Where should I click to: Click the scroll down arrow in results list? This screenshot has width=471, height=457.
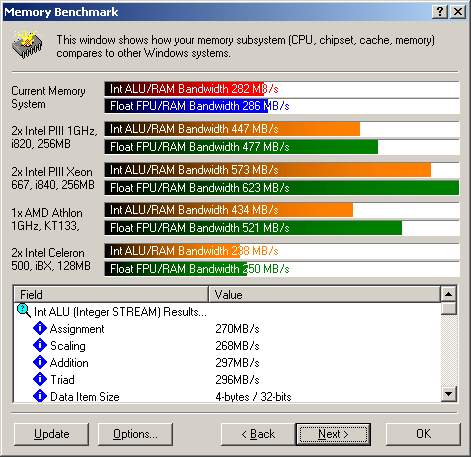point(448,394)
